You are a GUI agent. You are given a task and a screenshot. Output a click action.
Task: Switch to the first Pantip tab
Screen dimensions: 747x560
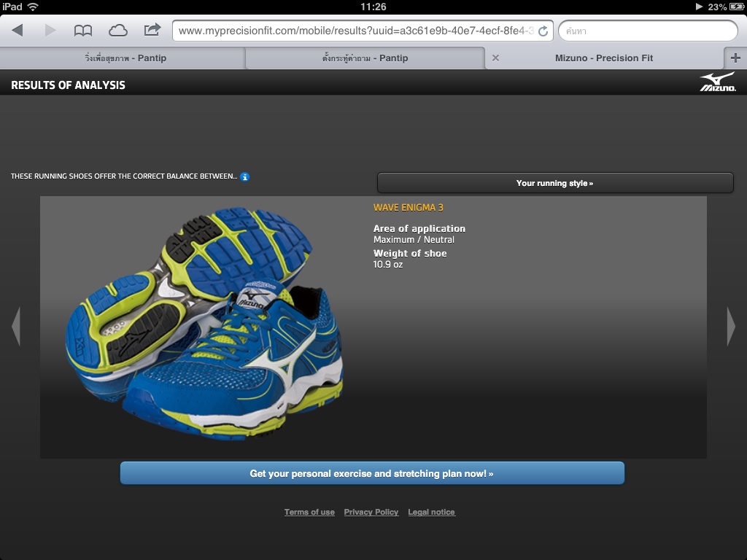tap(123, 58)
